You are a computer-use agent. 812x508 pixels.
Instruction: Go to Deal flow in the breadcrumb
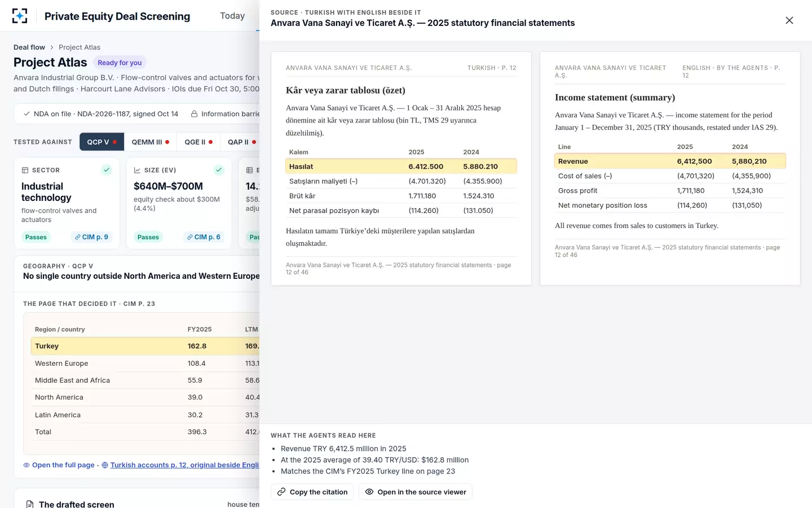tap(29, 47)
